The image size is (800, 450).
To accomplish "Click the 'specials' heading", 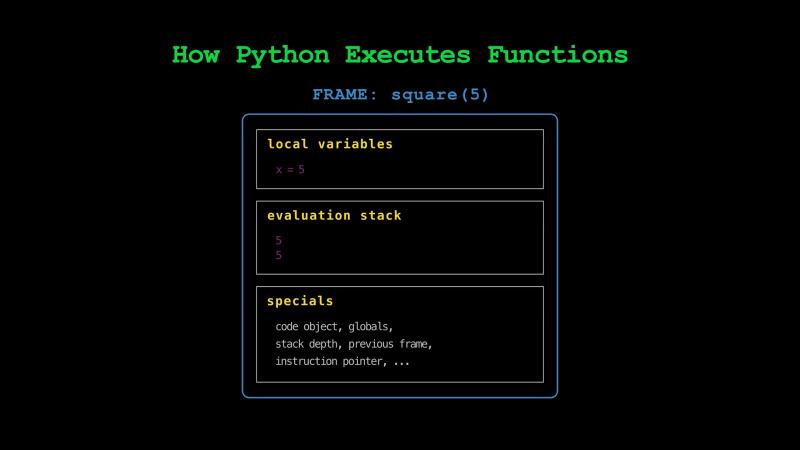I will tap(300, 301).
